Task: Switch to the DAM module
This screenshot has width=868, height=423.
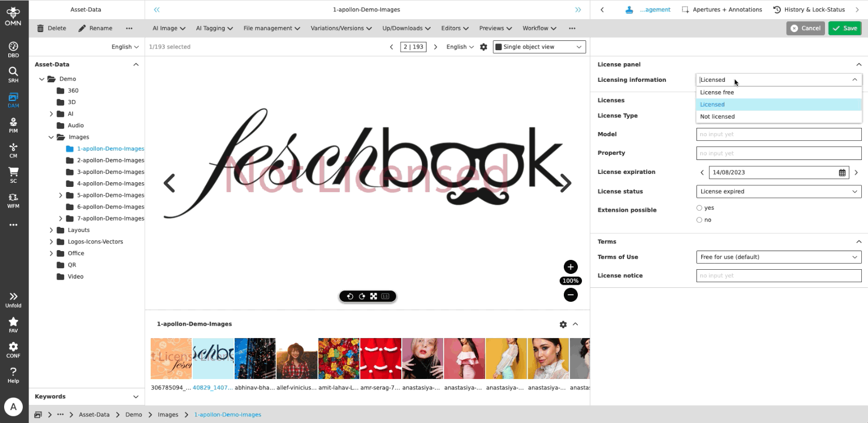Action: tap(13, 100)
